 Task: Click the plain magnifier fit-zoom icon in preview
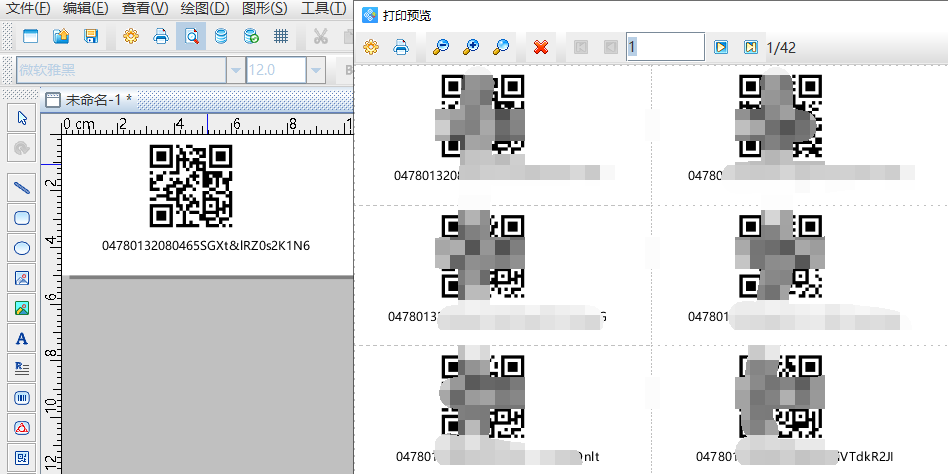tap(501, 47)
